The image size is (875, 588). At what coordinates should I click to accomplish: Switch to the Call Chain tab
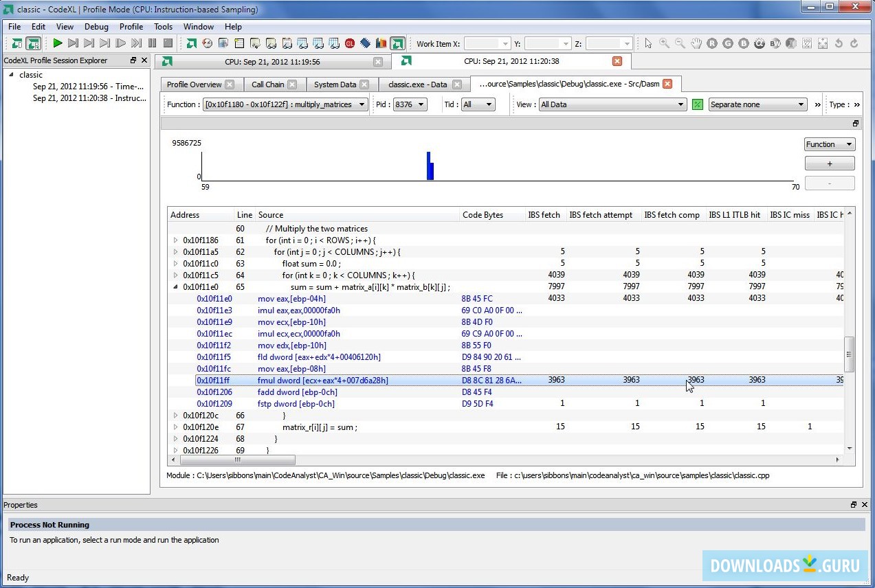click(267, 84)
